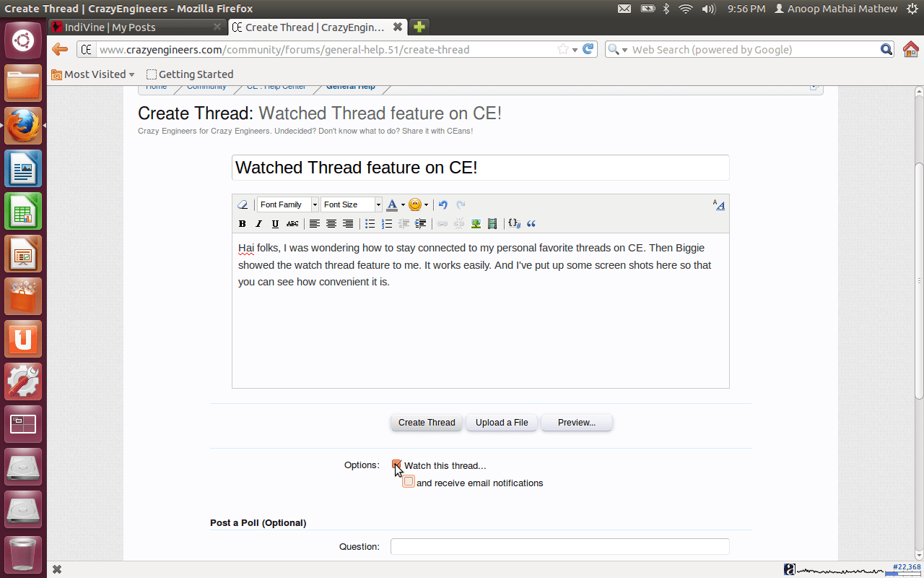Click the insert code icon
Screen dimensions: 924x578
click(514, 224)
